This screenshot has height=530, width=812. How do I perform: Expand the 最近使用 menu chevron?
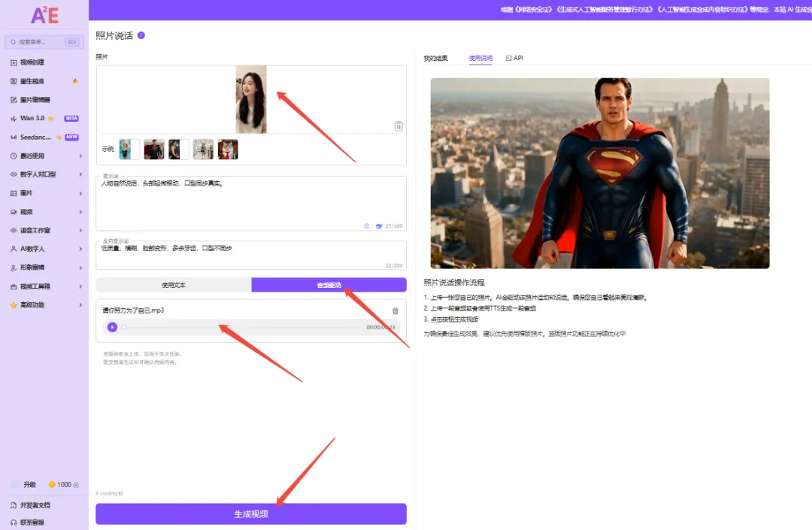point(80,156)
